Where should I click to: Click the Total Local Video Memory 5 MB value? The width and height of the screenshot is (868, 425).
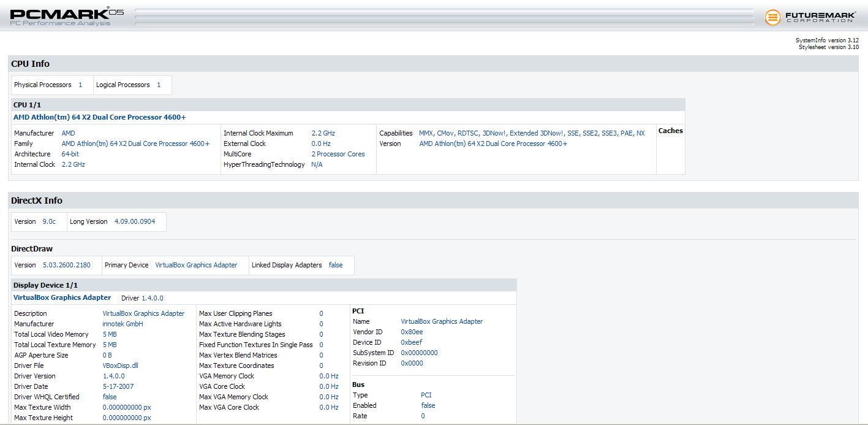(x=110, y=334)
